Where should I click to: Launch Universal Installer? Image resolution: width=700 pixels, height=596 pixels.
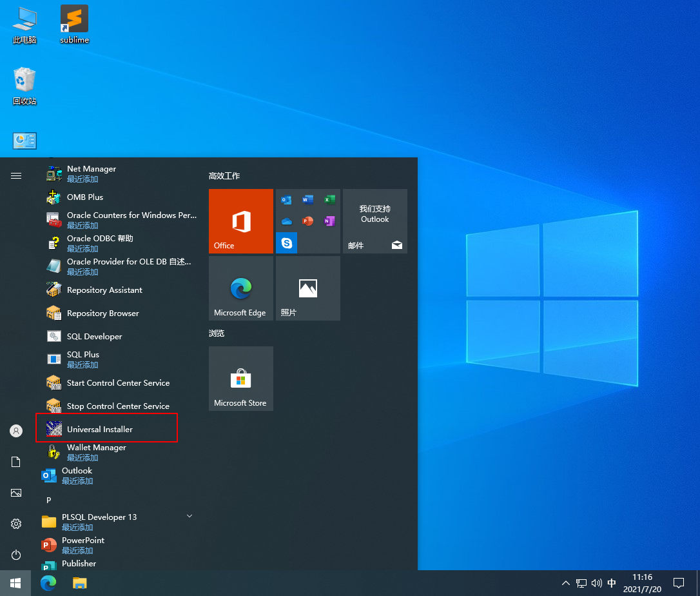[x=118, y=430]
